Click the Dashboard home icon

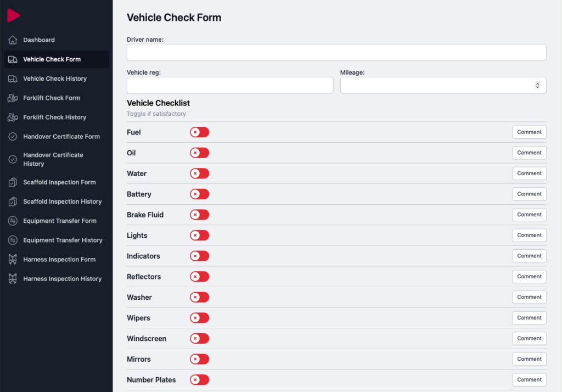[x=13, y=40]
